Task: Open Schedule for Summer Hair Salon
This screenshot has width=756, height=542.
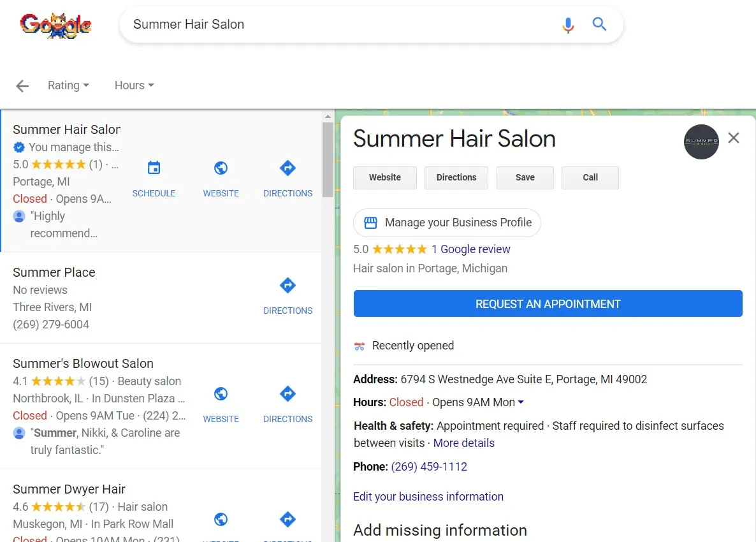Action: coord(154,179)
